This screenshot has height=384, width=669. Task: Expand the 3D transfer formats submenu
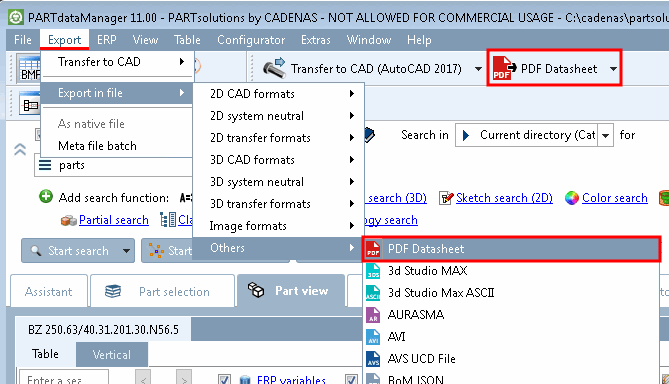[x=352, y=204]
